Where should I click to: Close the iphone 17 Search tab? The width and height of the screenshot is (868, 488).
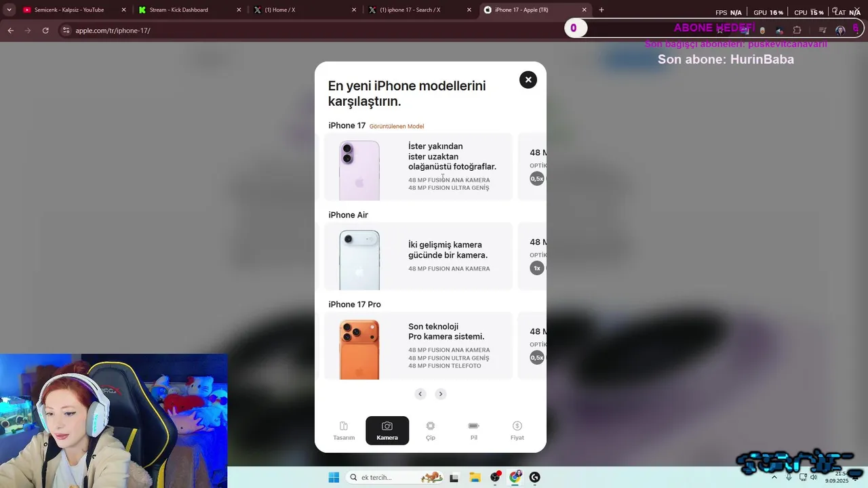[x=469, y=10]
